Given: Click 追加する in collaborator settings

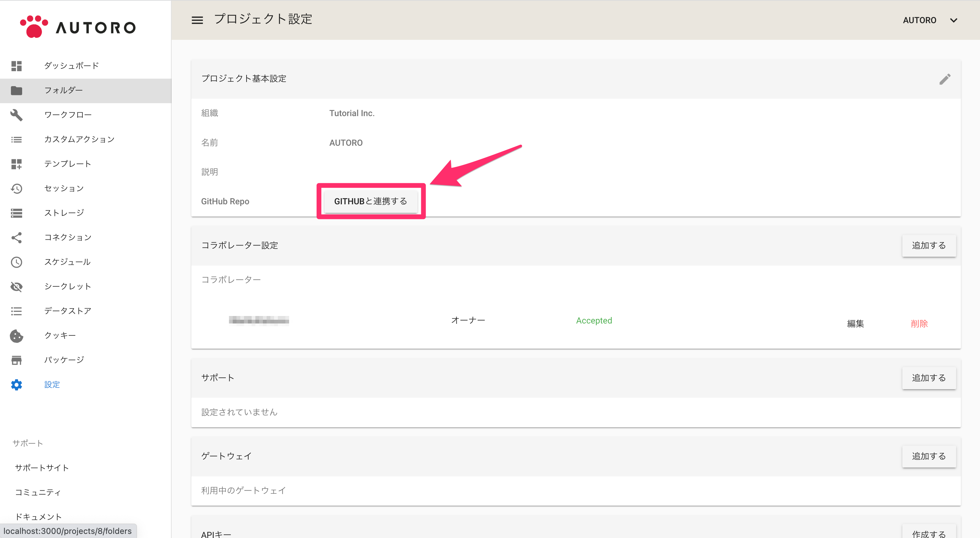Looking at the screenshot, I should pyautogui.click(x=928, y=246).
